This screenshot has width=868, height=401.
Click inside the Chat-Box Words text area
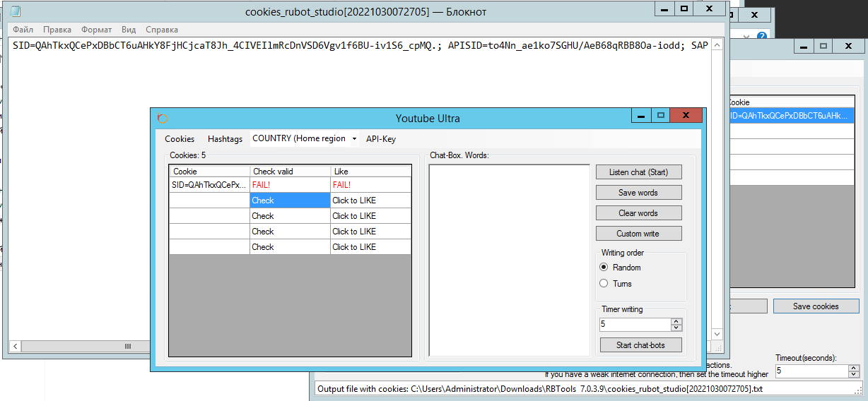click(509, 260)
